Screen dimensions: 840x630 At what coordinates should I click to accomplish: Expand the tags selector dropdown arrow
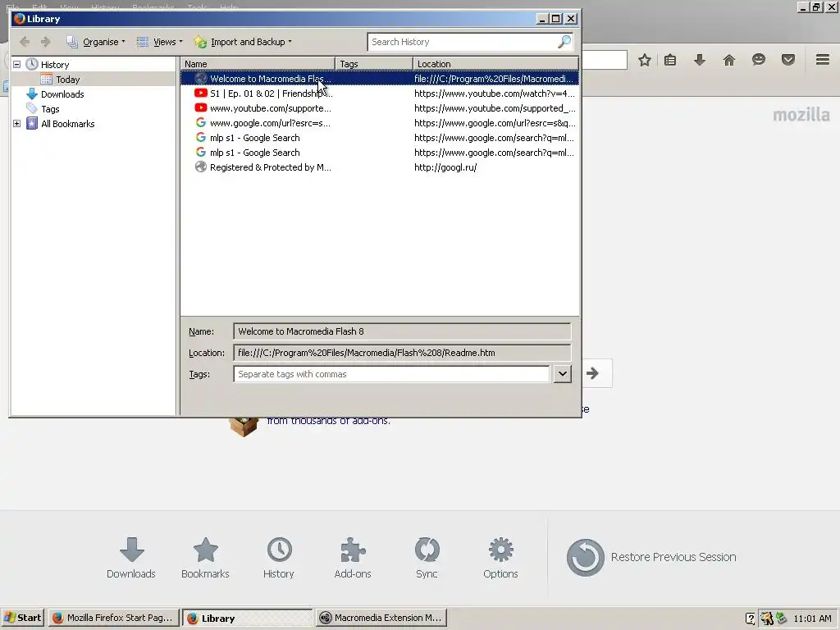(x=563, y=374)
